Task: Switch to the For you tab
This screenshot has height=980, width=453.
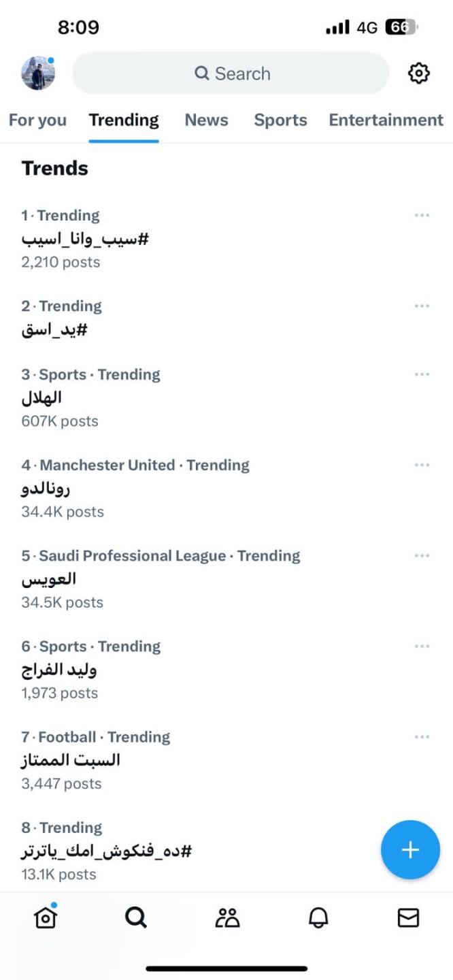Action: pyautogui.click(x=37, y=120)
